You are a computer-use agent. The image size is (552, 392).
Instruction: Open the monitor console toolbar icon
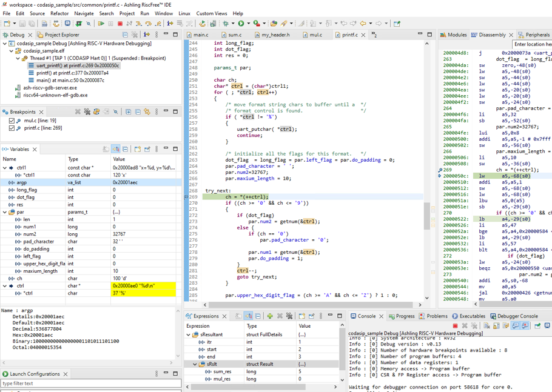pyautogui.click(x=67, y=24)
